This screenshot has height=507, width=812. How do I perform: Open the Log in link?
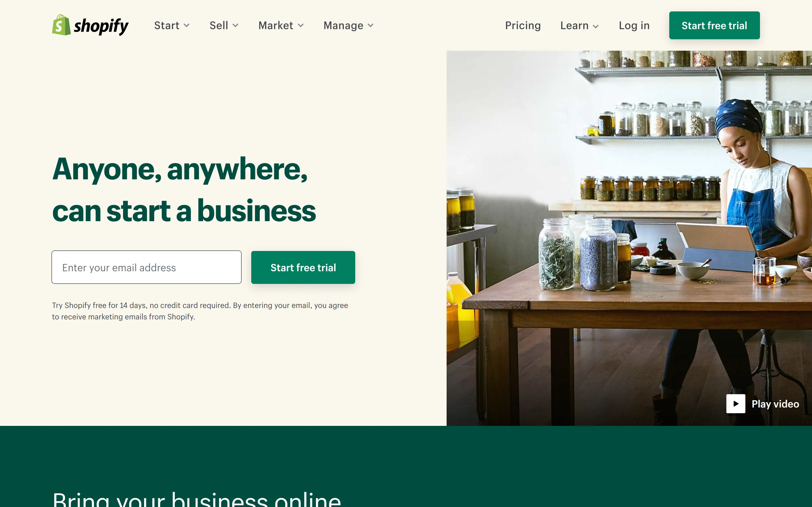pyautogui.click(x=634, y=25)
